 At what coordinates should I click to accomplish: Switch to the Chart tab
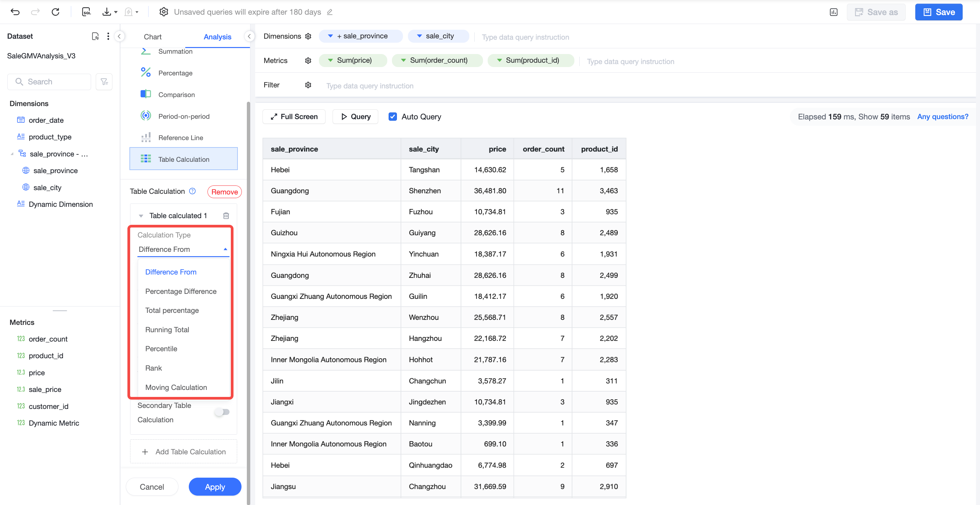coord(152,37)
